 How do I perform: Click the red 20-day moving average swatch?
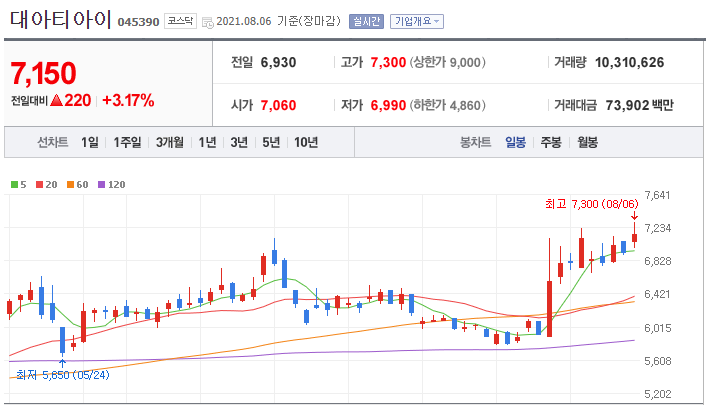[39, 184]
